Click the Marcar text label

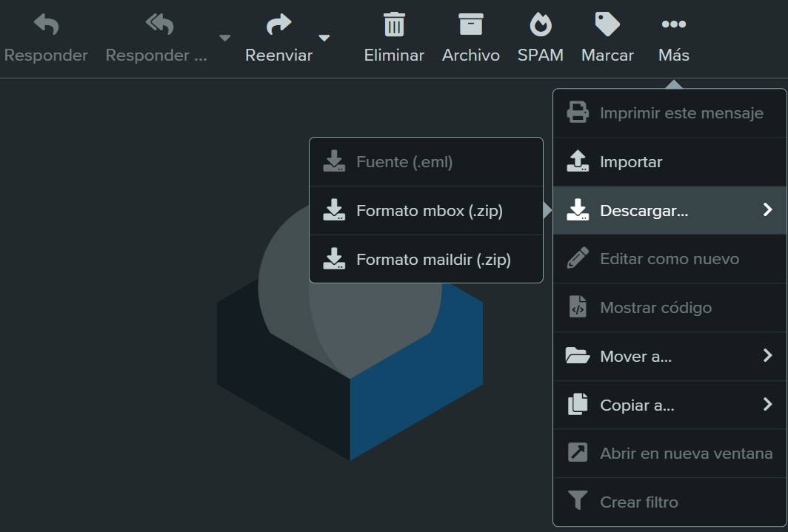pyautogui.click(x=607, y=55)
